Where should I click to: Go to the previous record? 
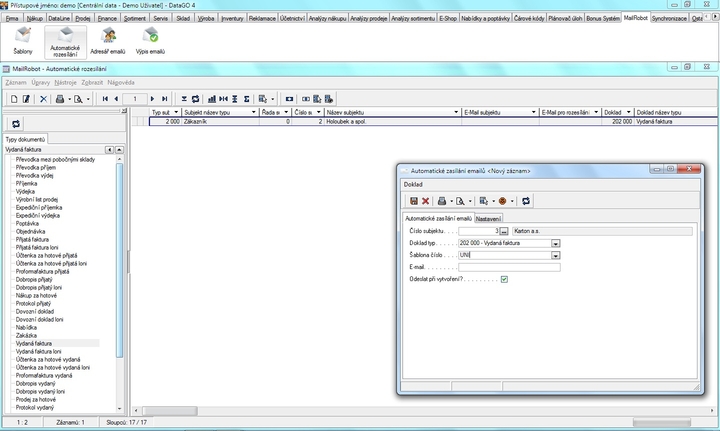pyautogui.click(x=116, y=99)
